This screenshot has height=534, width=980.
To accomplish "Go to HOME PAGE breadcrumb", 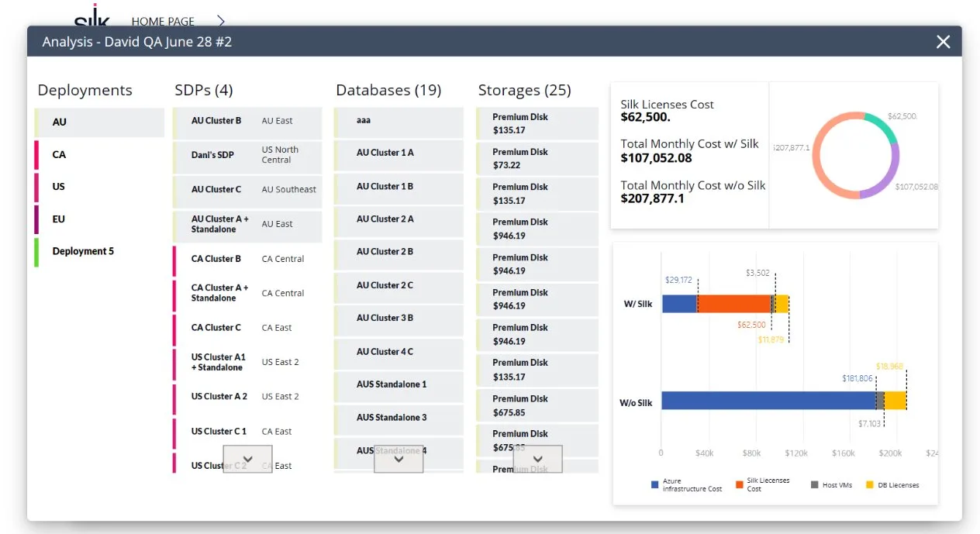I will (x=163, y=22).
